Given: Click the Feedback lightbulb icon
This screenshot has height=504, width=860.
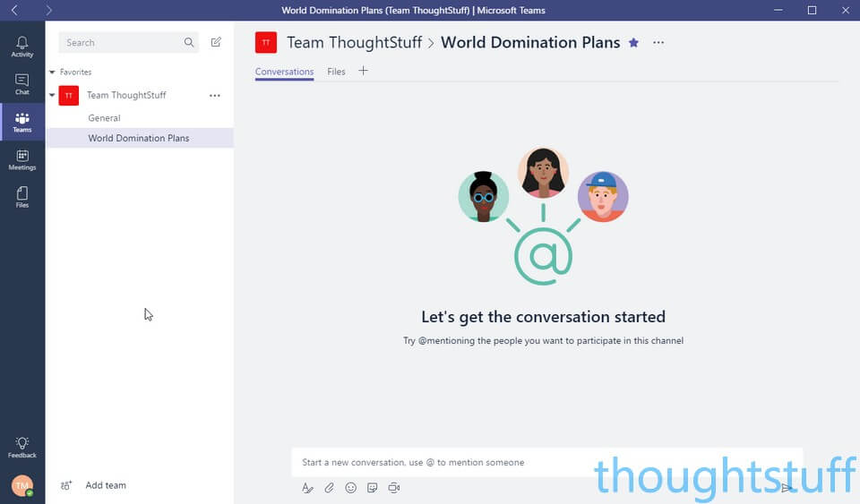Looking at the screenshot, I should pyautogui.click(x=22, y=447).
